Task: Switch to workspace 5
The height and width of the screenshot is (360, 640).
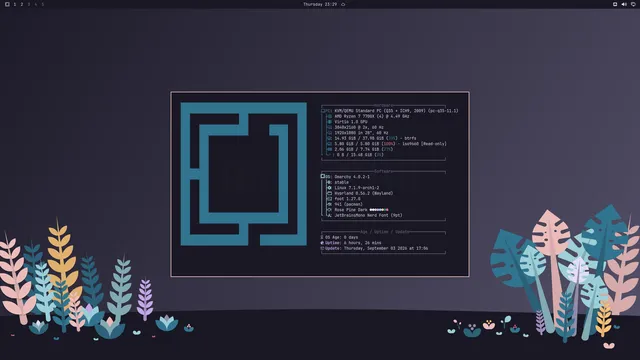Action: coord(42,4)
